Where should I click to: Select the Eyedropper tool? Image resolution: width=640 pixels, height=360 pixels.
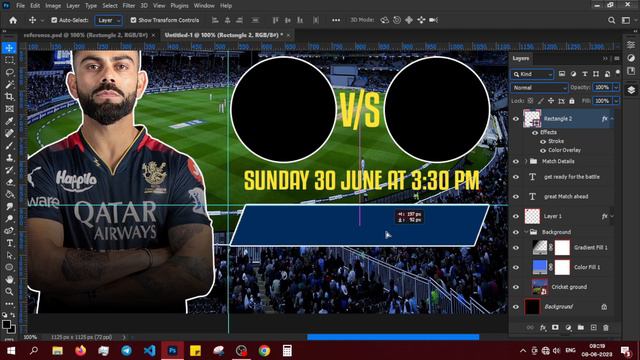coord(9,121)
